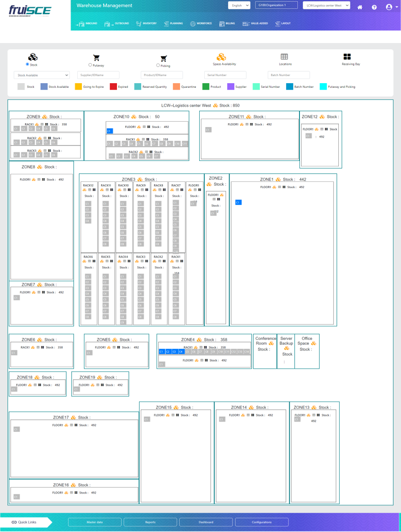Viewport: 401px width, 532px height.
Task: Click locations grid icon in ZONE11 FLOOR1
Action: (x=247, y=125)
